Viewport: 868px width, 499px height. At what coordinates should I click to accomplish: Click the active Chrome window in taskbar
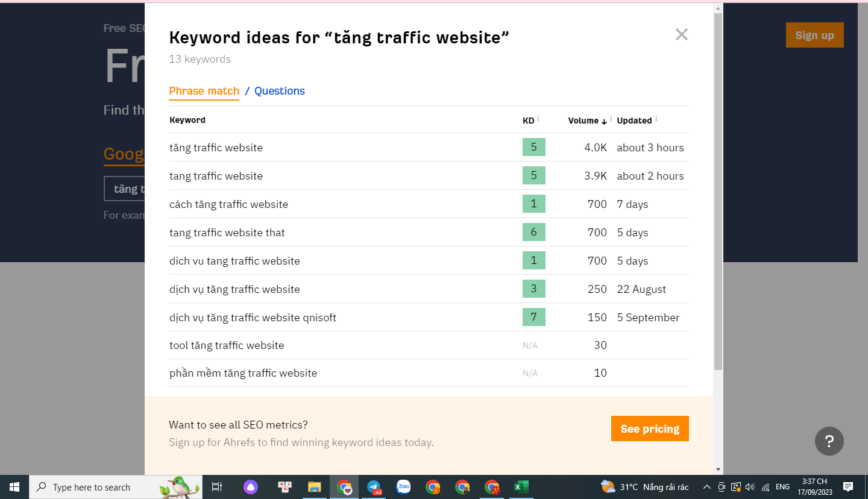coord(344,487)
